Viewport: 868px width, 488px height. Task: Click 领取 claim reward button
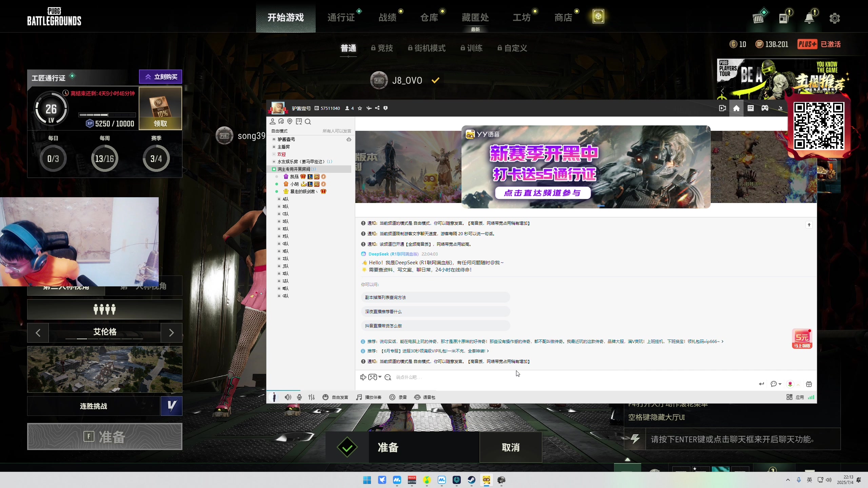[x=160, y=123]
